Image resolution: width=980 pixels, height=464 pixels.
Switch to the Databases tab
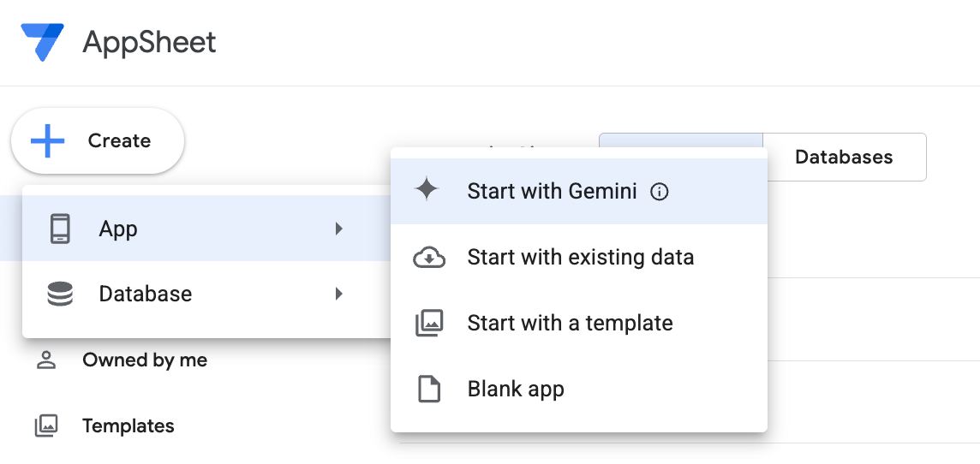pyautogui.click(x=845, y=157)
